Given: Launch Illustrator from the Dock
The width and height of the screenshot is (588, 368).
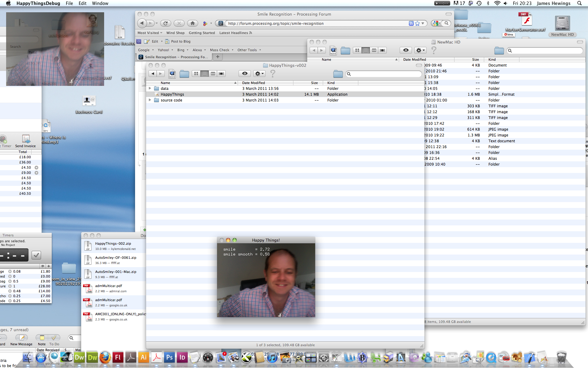Looking at the screenshot, I should point(143,357).
